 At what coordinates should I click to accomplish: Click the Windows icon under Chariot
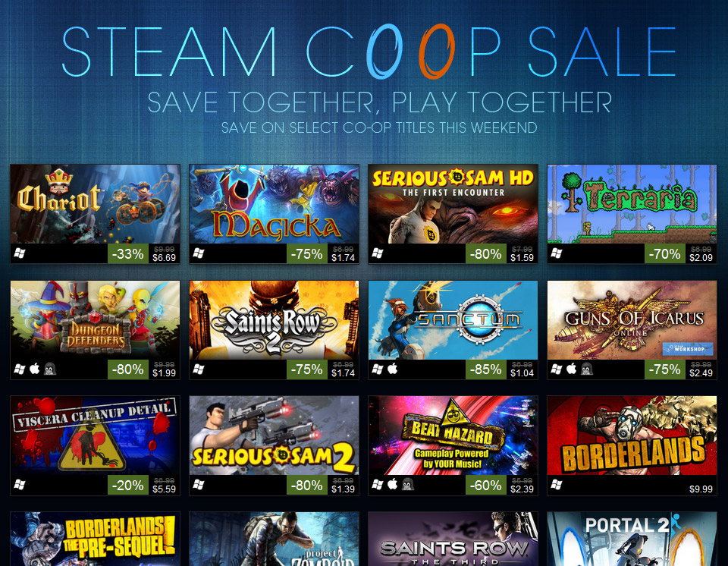click(20, 253)
